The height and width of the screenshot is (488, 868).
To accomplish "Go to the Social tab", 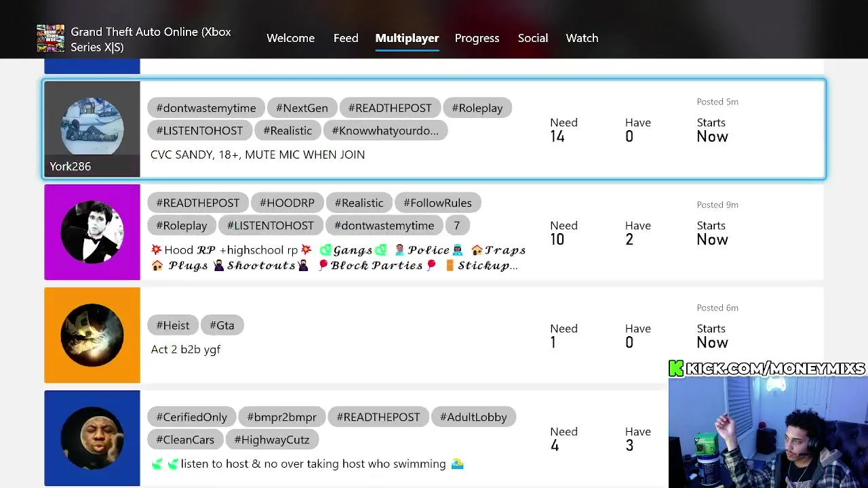I will coord(533,38).
